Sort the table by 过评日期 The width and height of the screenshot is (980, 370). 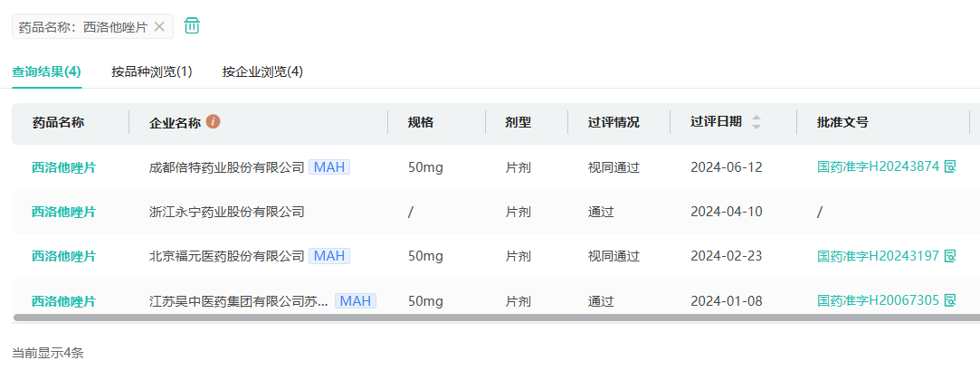(x=756, y=122)
